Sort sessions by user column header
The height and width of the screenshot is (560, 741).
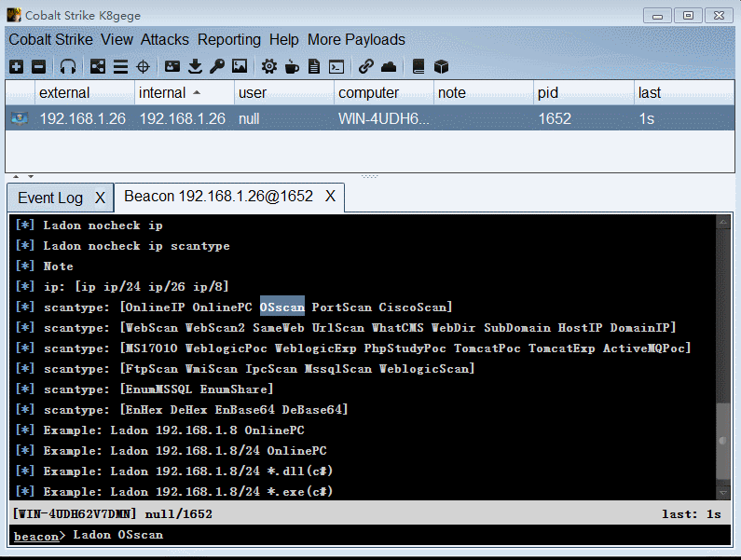[x=284, y=92]
